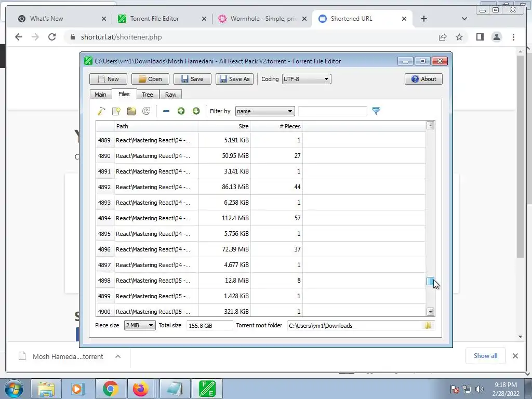532x399 pixels.
Task: Open the Raw tab
Action: tap(170, 95)
